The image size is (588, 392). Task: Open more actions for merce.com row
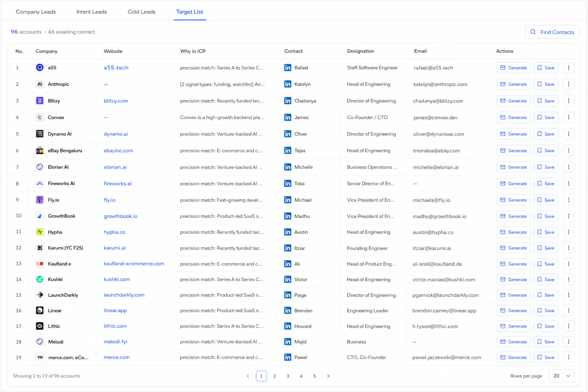568,357
